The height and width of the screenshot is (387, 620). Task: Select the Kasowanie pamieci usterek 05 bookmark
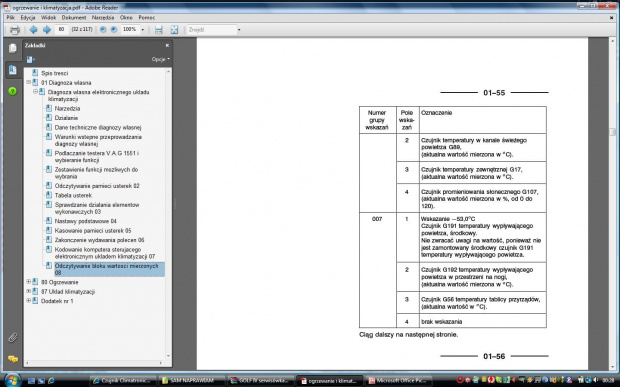tap(93, 230)
